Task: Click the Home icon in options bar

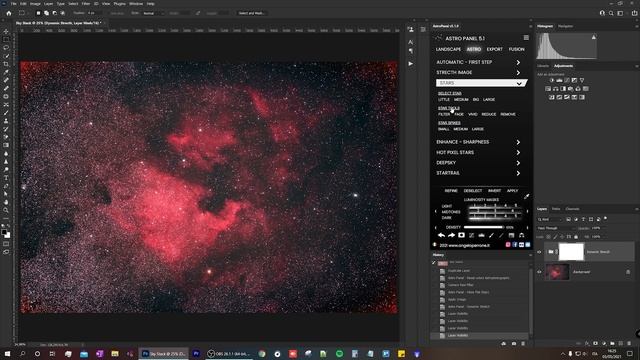Action: click(x=9, y=13)
